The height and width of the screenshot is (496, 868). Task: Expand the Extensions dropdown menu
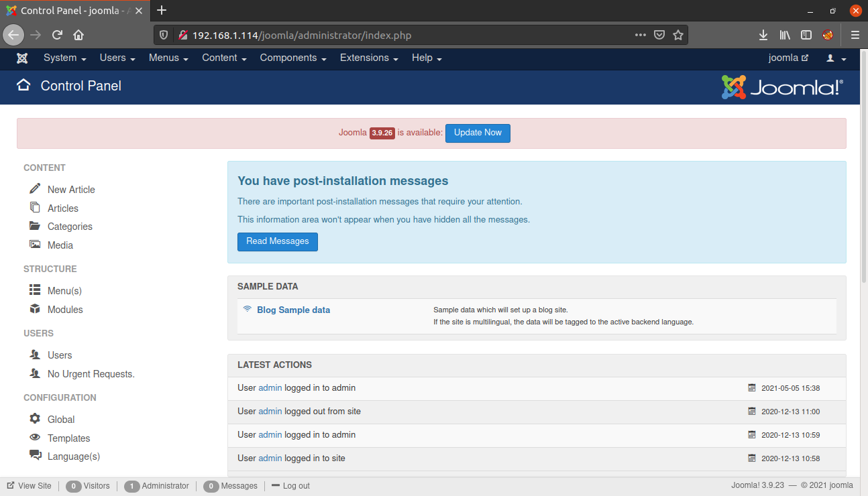[369, 58]
